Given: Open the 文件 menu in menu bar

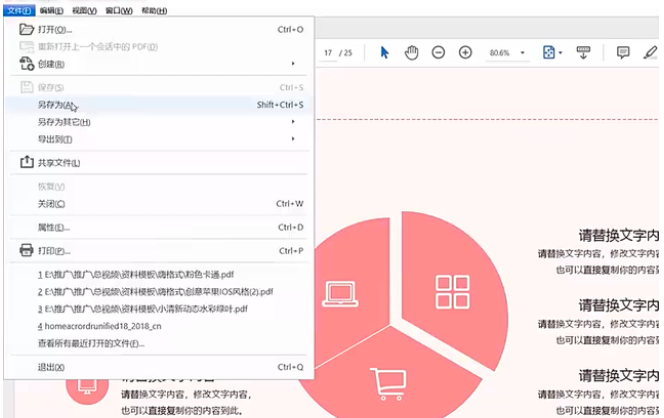Looking at the screenshot, I should (x=19, y=11).
